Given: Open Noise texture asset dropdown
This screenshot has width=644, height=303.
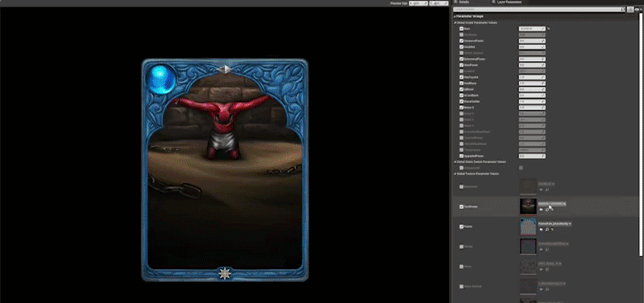Looking at the screenshot, I should (549, 263).
